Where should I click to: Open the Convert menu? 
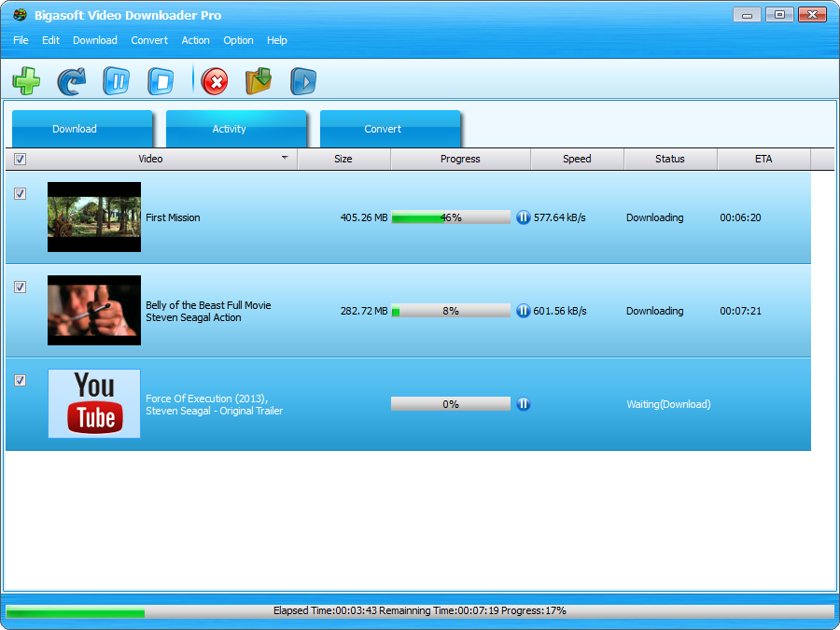[149, 40]
